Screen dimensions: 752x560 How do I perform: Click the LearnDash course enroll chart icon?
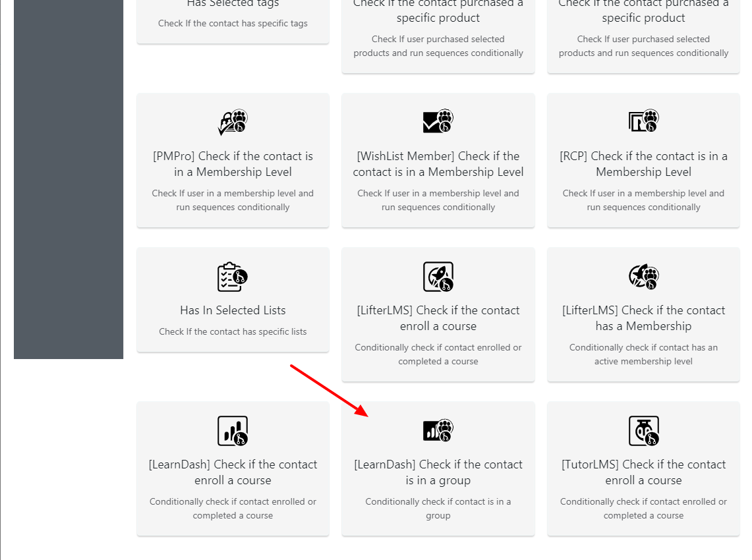click(x=233, y=431)
